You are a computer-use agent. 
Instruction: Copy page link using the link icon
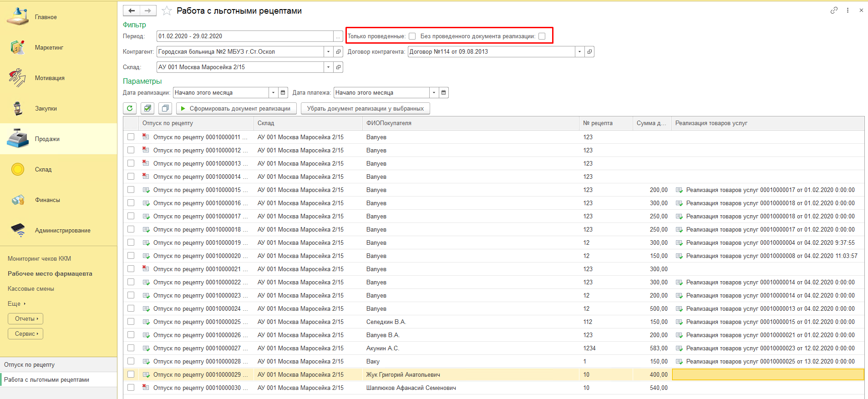pyautogui.click(x=833, y=10)
